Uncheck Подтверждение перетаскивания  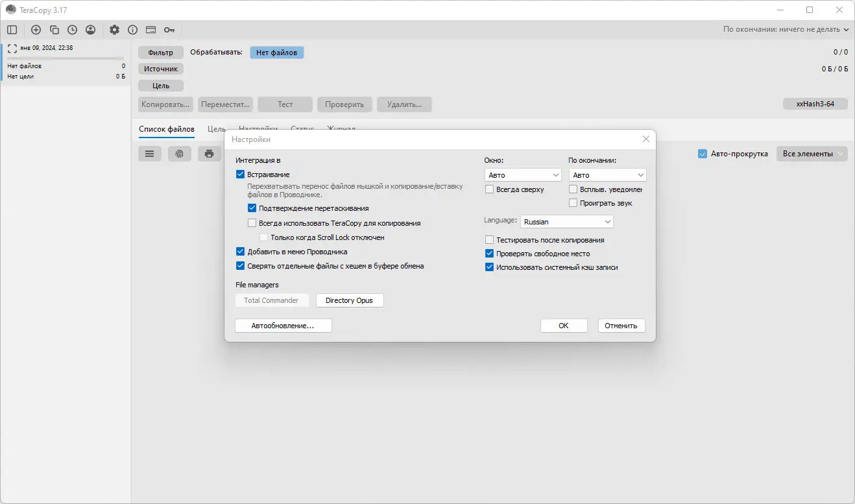(252, 208)
